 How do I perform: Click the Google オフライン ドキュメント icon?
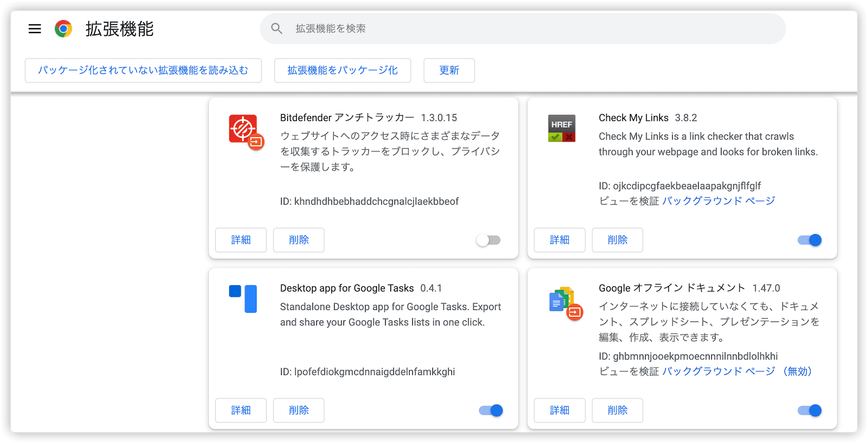[565, 303]
